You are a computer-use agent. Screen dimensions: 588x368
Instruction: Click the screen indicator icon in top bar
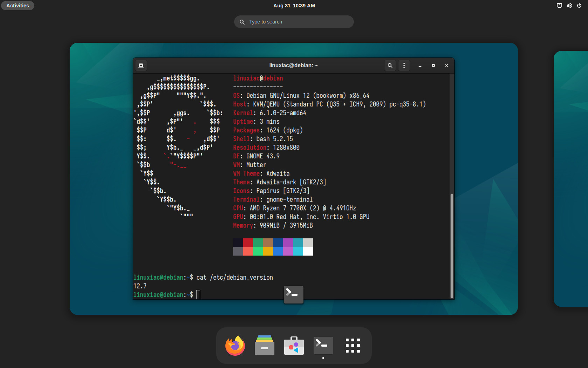(559, 6)
